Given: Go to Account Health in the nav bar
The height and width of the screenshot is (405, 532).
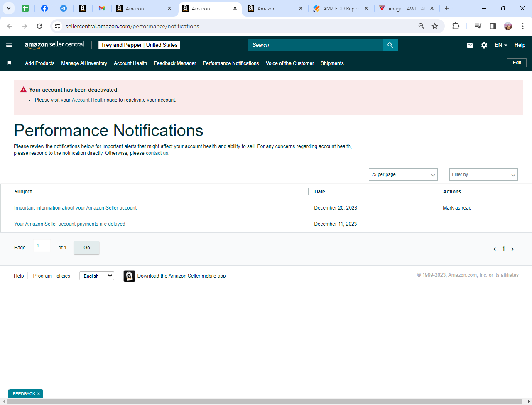Looking at the screenshot, I should (x=130, y=63).
